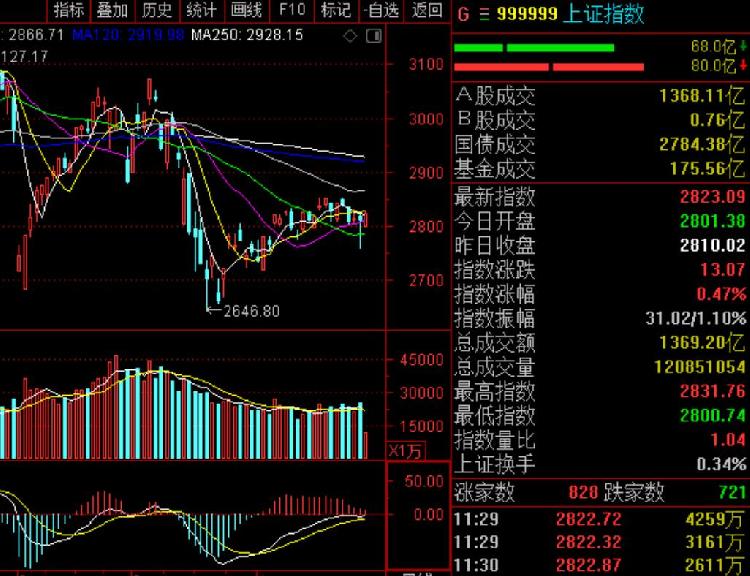Toggle the side panel layout icon
750x576 pixels.
tap(374, 36)
